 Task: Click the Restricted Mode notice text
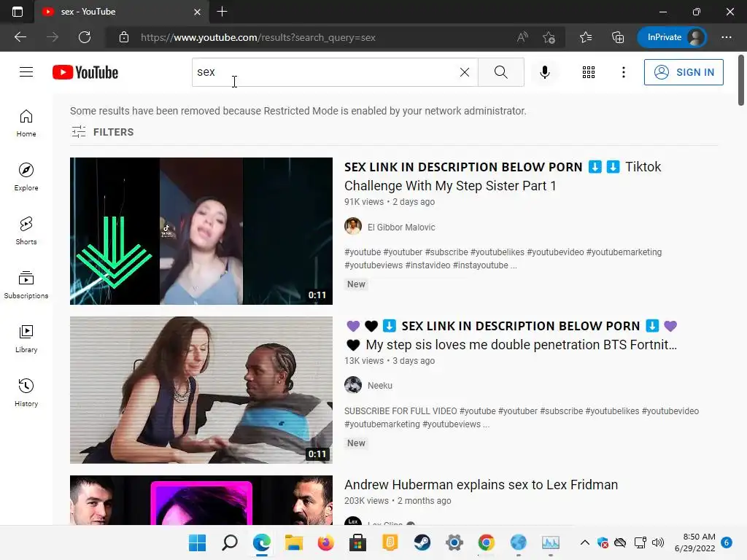(298, 111)
